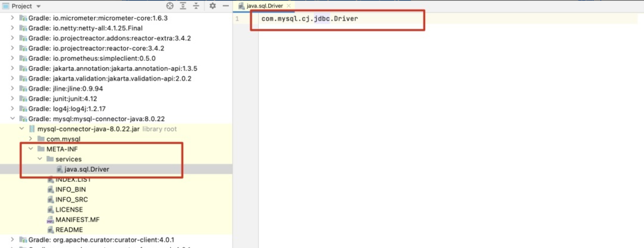Viewport: 644px width, 248px height.
Task: Expand Gradle log4j:log4j:1.2.17 library
Action: (x=12, y=109)
